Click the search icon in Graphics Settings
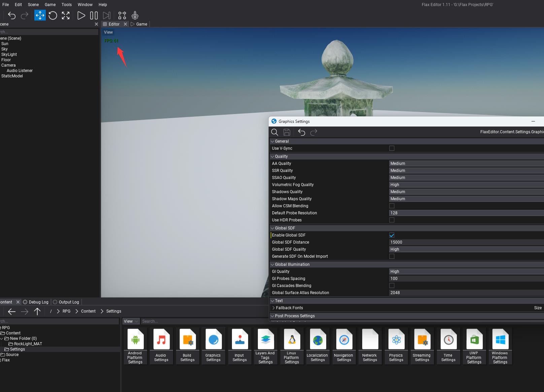This screenshot has height=392, width=544. [x=275, y=132]
